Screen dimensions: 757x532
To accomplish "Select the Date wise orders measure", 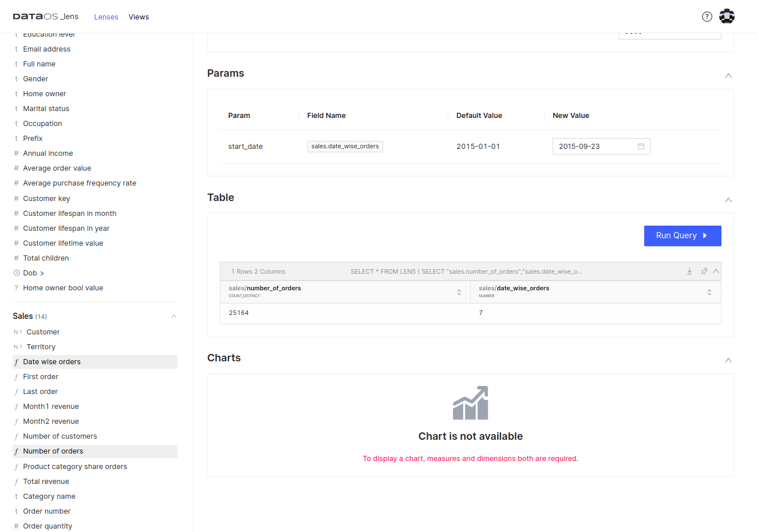I will [95, 362].
